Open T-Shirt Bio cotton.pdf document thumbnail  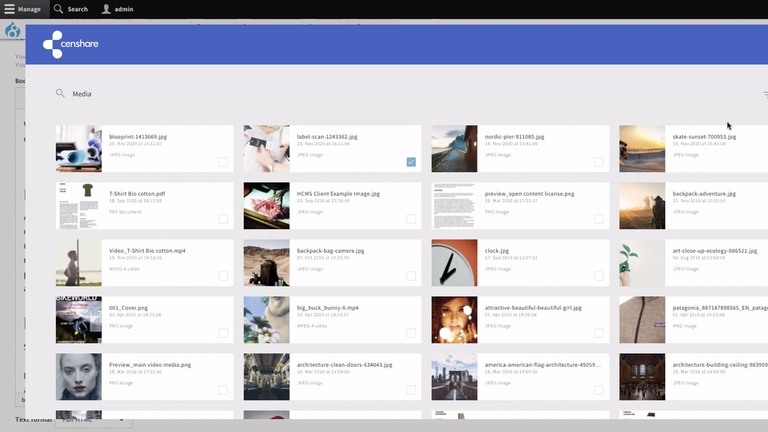[78, 206]
